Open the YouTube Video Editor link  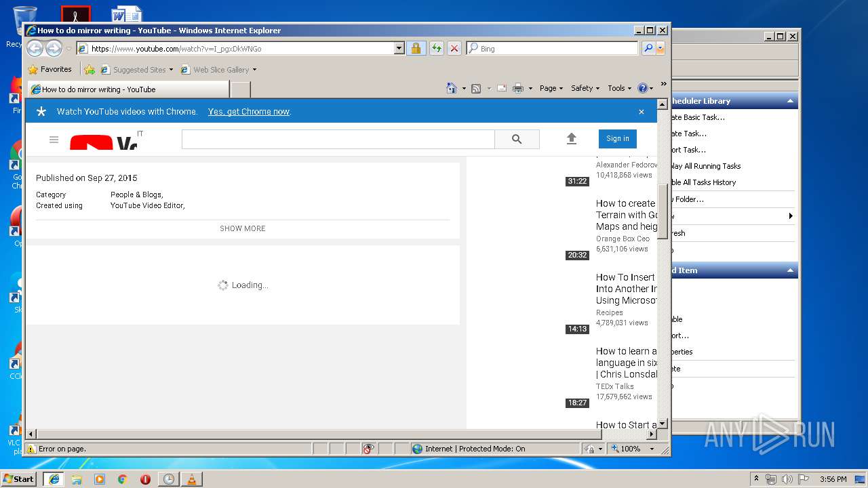click(x=146, y=205)
